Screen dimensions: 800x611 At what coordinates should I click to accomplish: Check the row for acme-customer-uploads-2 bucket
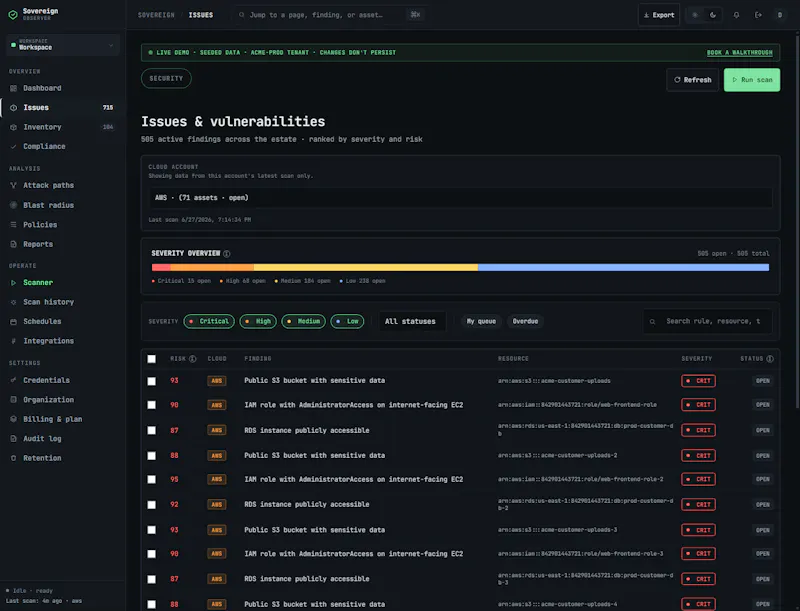coord(152,456)
